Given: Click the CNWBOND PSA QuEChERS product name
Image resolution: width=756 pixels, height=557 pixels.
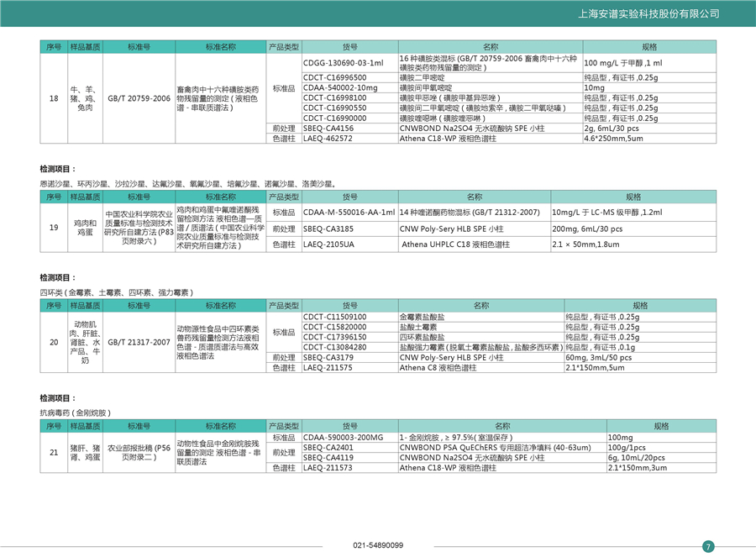Looking at the screenshot, I should point(495,448).
